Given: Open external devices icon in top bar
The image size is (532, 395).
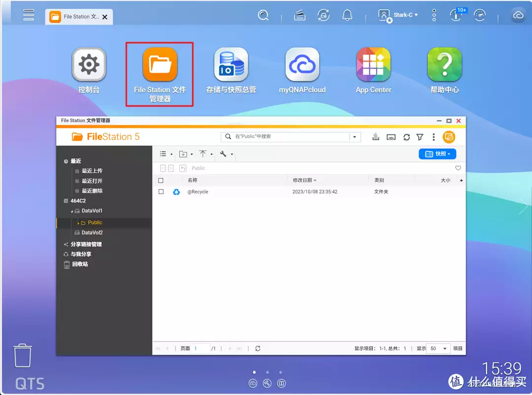Looking at the screenshot, I should pos(323,15).
